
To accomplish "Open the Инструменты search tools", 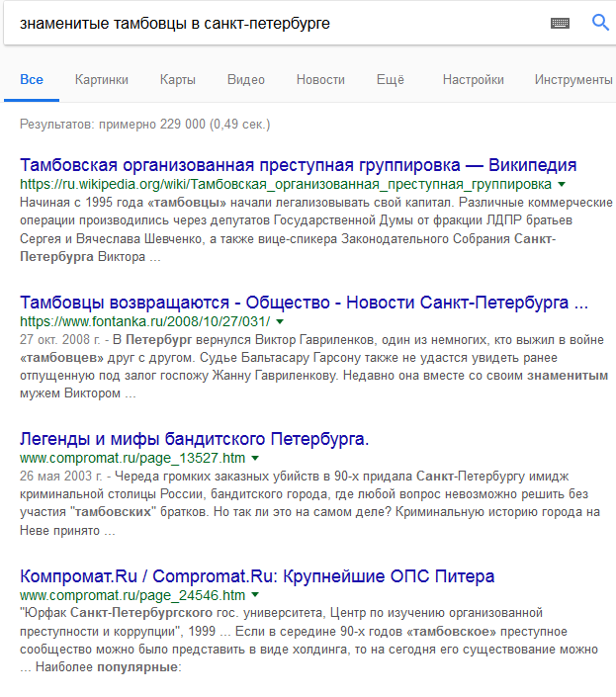I will click(x=573, y=79).
